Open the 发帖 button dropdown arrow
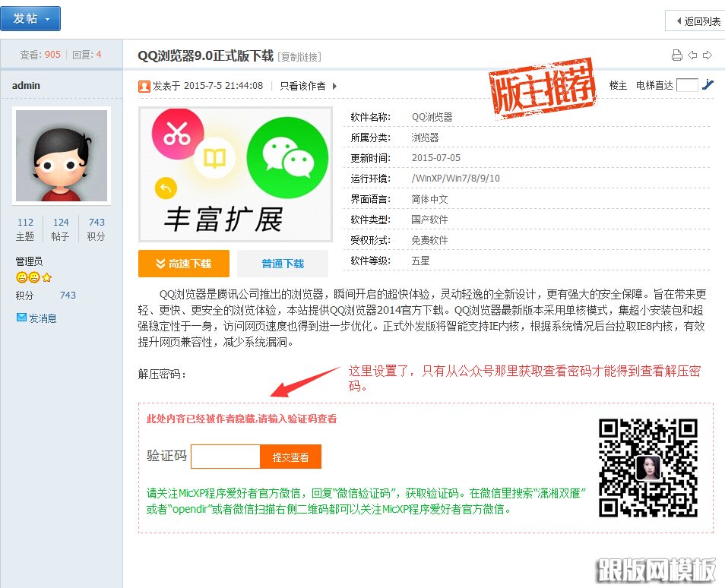Image resolution: width=725 pixels, height=588 pixels. point(47,18)
